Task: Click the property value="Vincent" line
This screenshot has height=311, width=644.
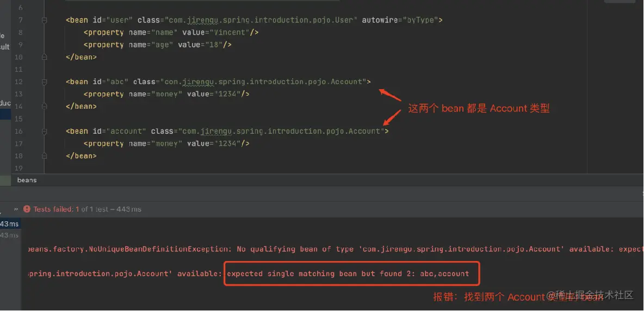Action: (171, 33)
